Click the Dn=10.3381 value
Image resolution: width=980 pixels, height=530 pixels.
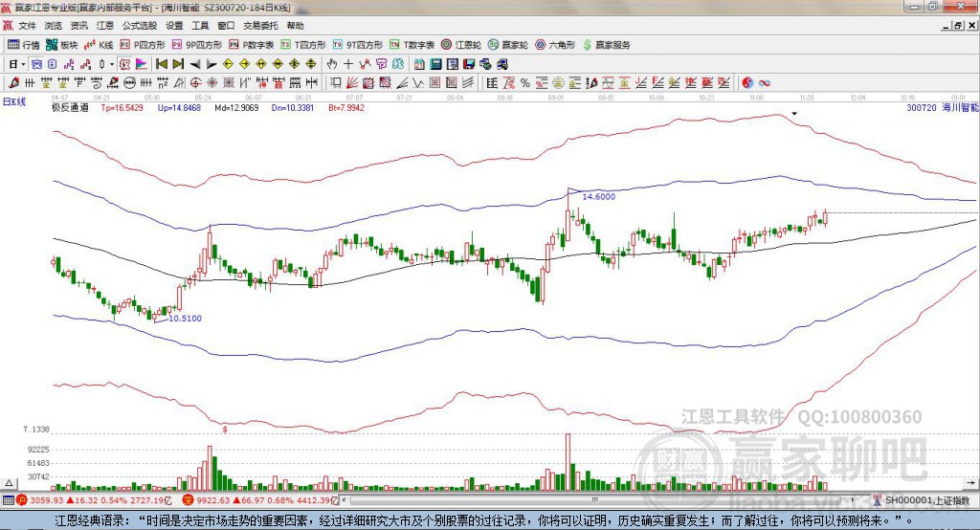(293, 107)
